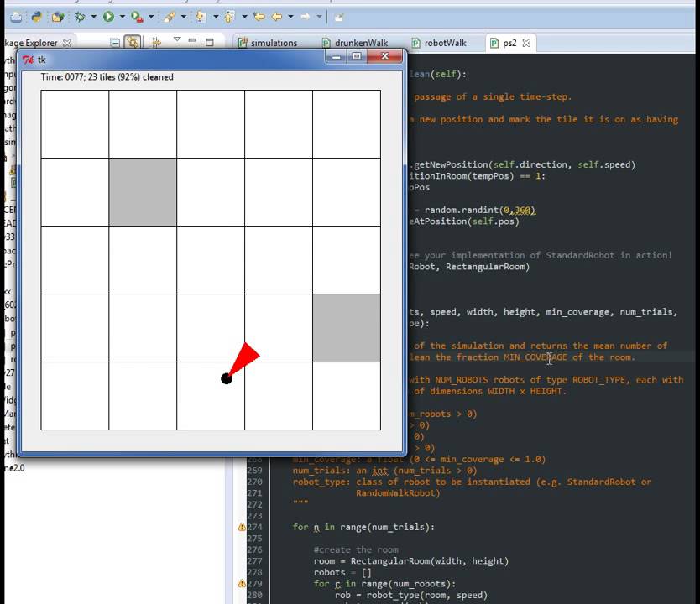700x604 pixels.
Task: Navigate forward with the greyed arrow
Action: [x=306, y=17]
